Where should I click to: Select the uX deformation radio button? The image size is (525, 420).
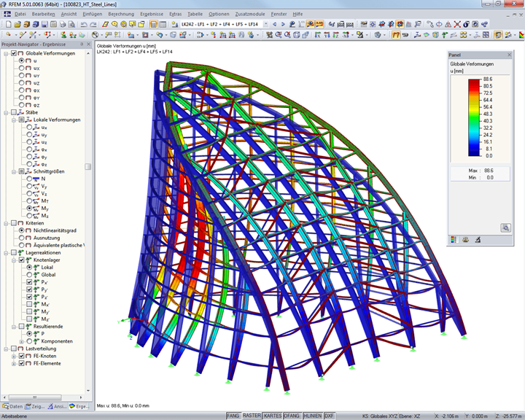(x=21, y=68)
